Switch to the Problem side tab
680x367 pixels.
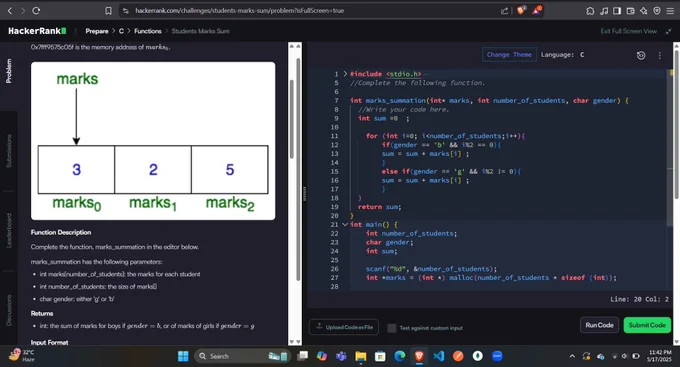9,71
